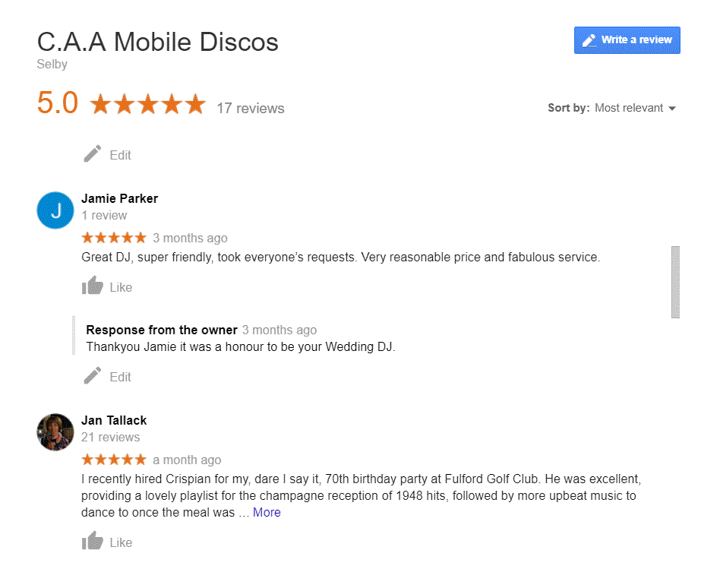Click the pencil icon on Write a review
Screen dimensions: 720x588
(x=589, y=40)
